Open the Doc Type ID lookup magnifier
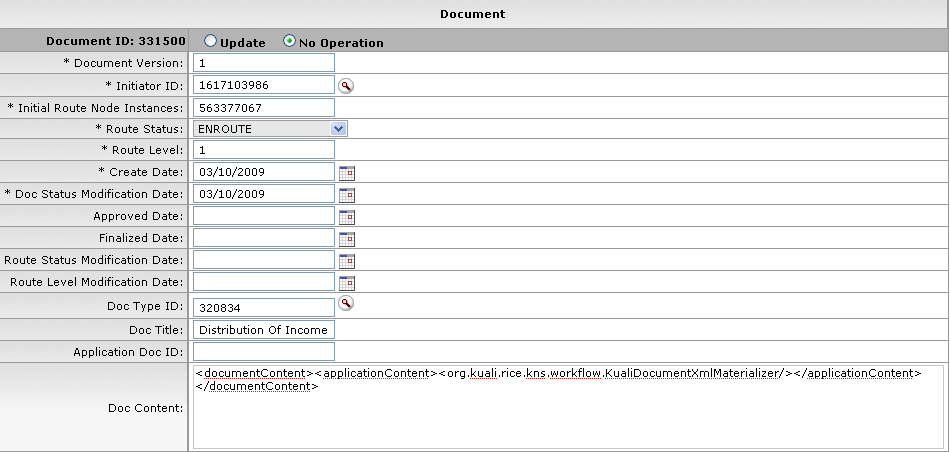 pos(346,303)
